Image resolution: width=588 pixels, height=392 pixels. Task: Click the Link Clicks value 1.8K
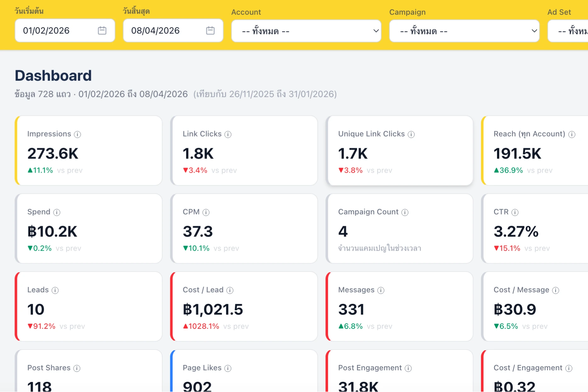(198, 154)
